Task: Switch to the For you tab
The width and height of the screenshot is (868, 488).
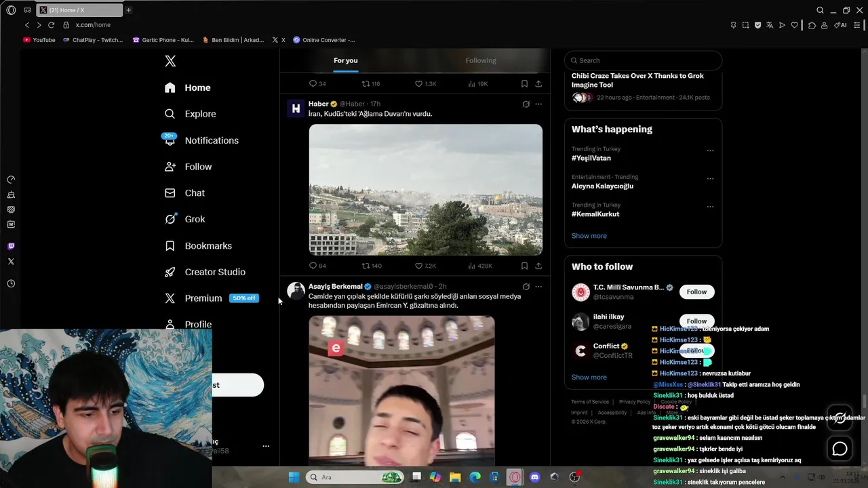Action: [x=345, y=60]
